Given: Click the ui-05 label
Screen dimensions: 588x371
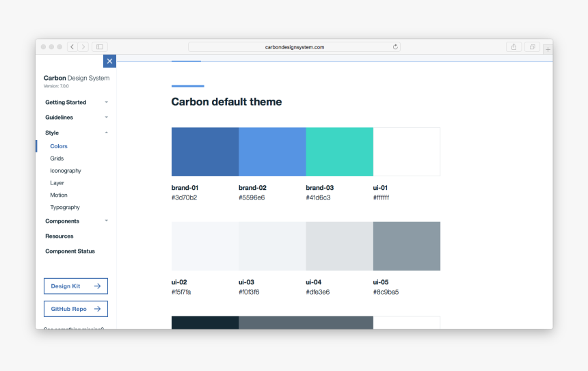Looking at the screenshot, I should point(381,282).
